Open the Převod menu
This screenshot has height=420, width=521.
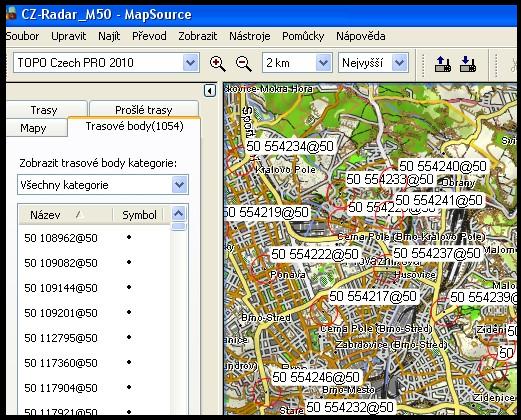point(149,36)
